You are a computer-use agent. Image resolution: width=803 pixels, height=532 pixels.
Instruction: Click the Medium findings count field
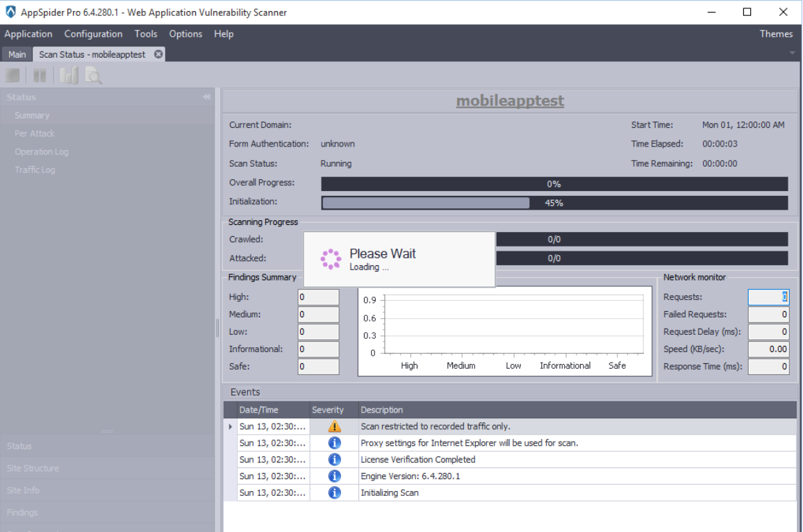[x=318, y=315]
